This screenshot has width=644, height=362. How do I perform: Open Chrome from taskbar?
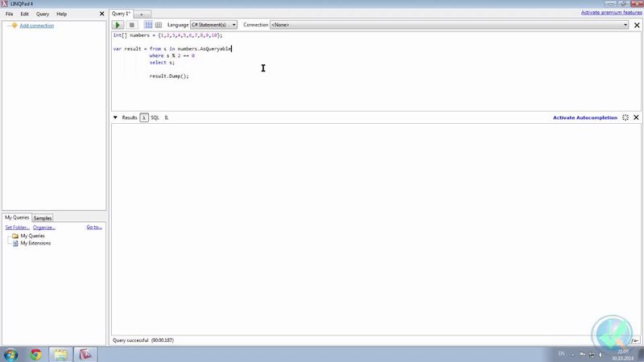coord(35,355)
